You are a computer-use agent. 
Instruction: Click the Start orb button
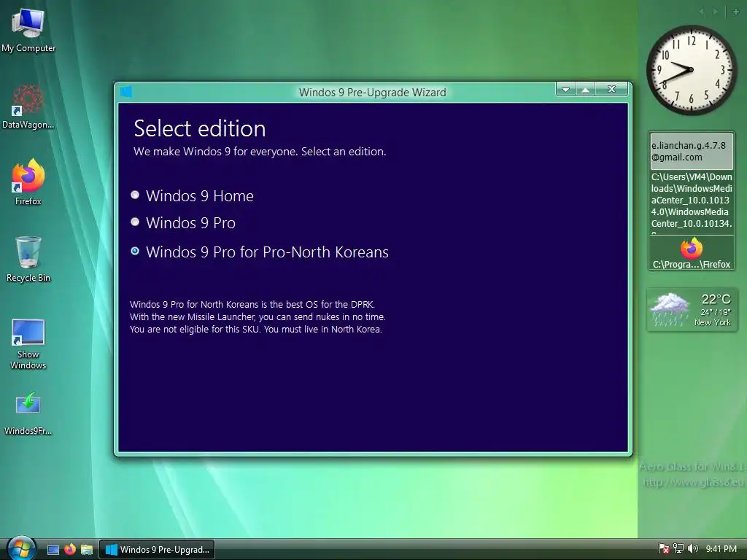pos(21,548)
